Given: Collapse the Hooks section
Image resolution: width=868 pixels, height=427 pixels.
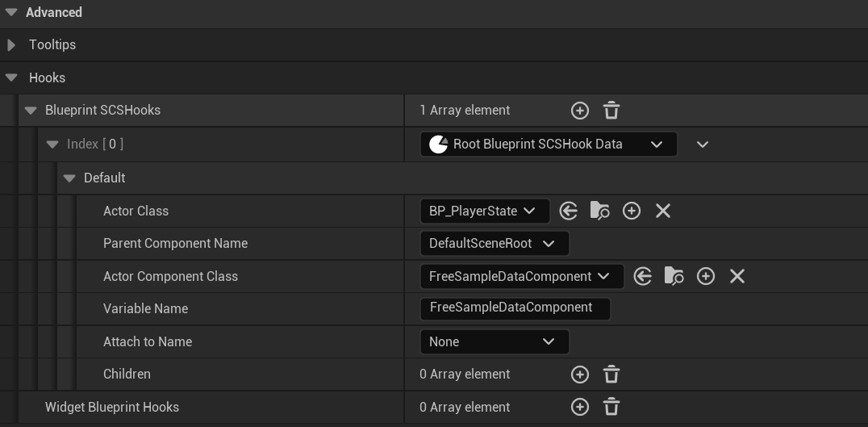Looking at the screenshot, I should (11, 78).
